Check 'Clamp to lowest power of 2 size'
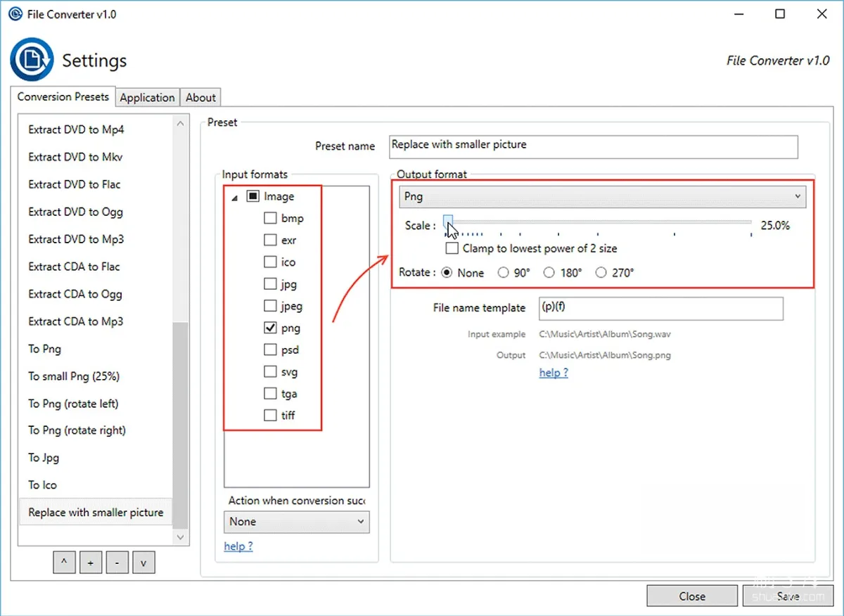This screenshot has height=616, width=844. [x=452, y=248]
